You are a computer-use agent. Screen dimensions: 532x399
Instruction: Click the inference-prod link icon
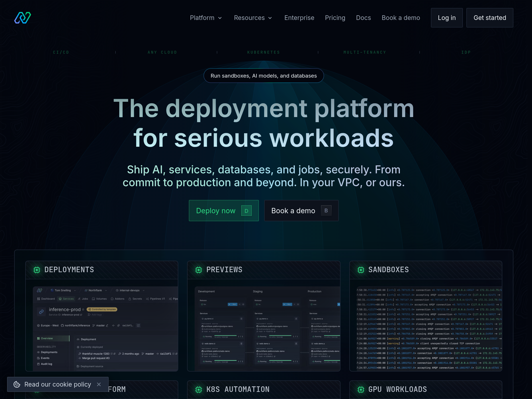pos(41,312)
